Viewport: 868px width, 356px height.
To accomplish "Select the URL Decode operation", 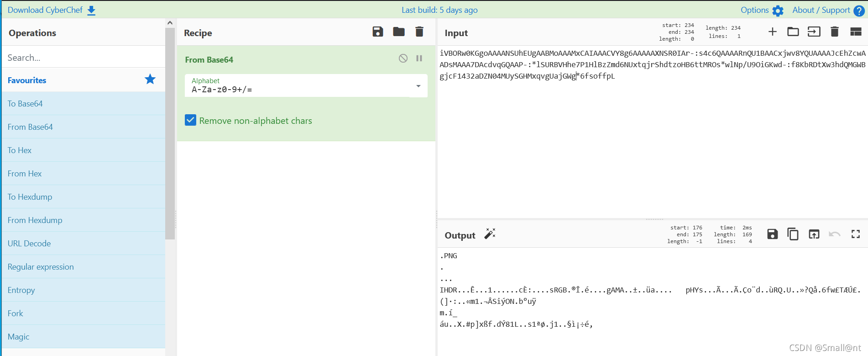I will click(84, 244).
